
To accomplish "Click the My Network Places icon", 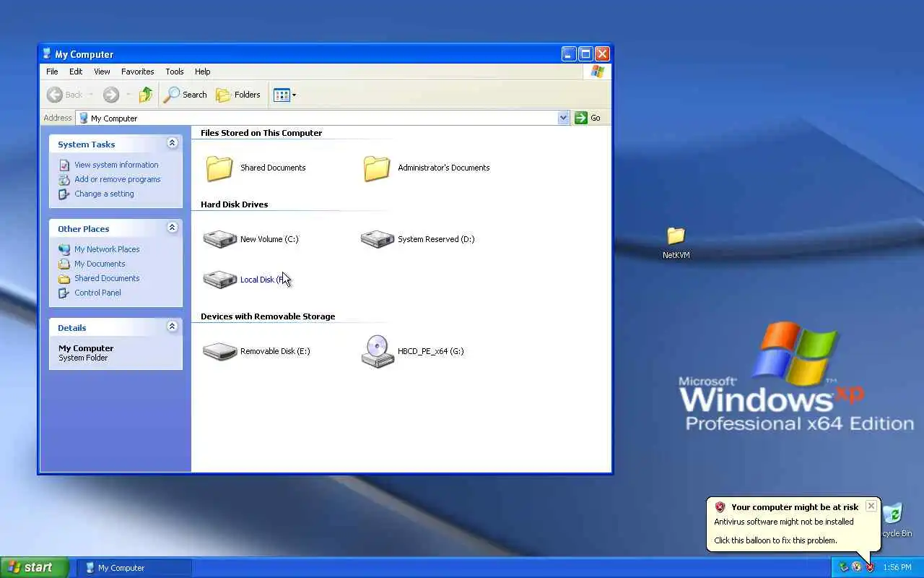I will click(x=64, y=249).
